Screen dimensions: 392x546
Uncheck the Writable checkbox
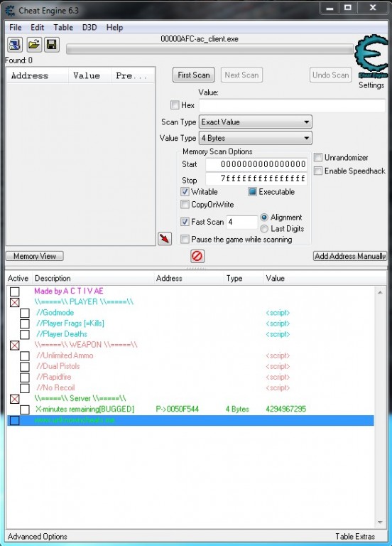[x=185, y=191]
